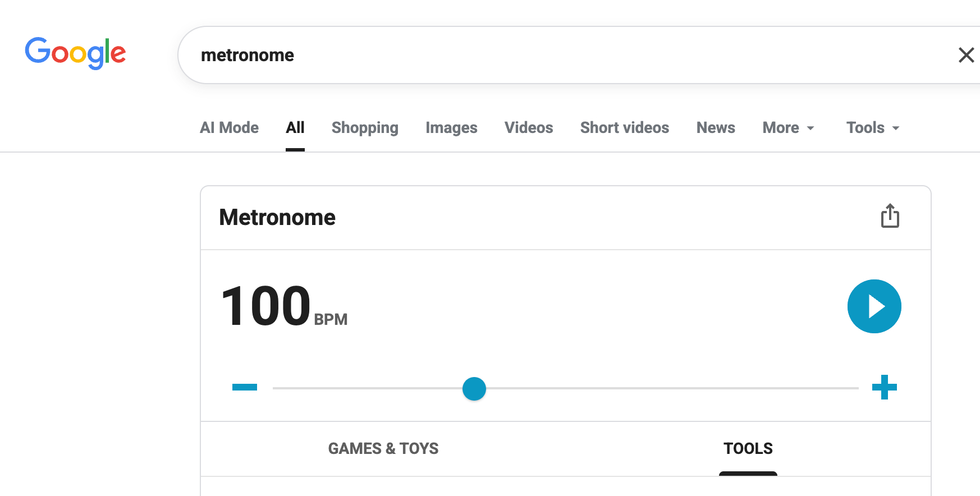Image resolution: width=980 pixels, height=496 pixels.
Task: Switch to AI Mode tab
Action: pyautogui.click(x=229, y=128)
